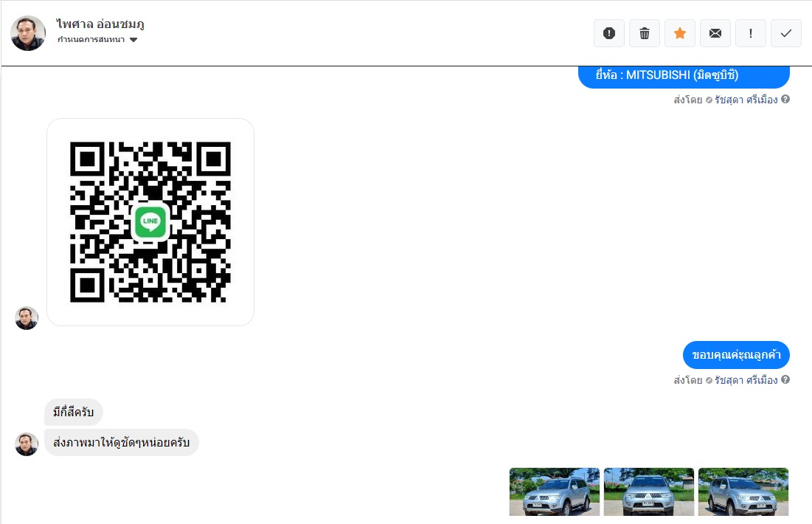Click the 'ส่งภาพมาให้ดูชัดๆหน่อยครับ' message bubble
This screenshot has width=812, height=524.
click(122, 443)
